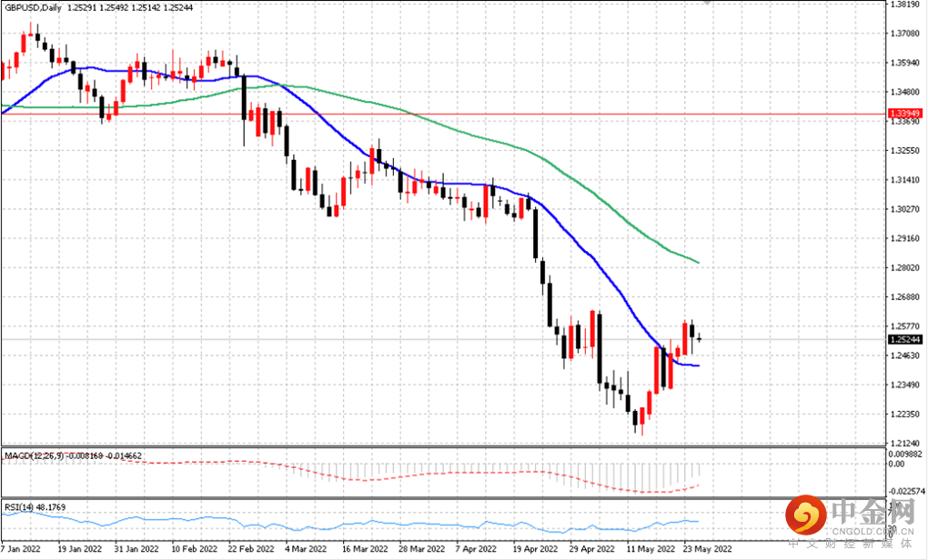Click date label 19 Jan 2022
Screen dimensions: 928x560
(x=79, y=549)
